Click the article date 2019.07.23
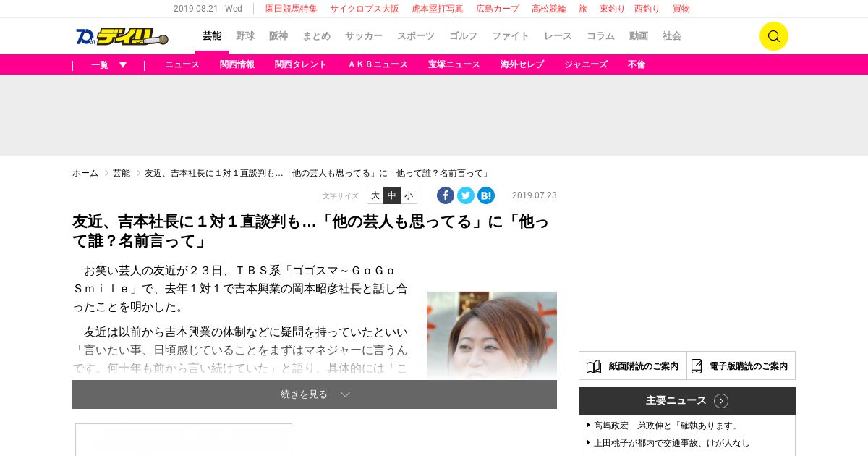868x456 pixels. (x=535, y=195)
